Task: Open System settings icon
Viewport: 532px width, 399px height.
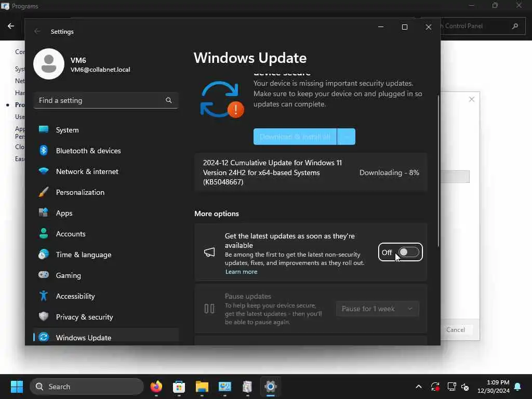Action: tap(44, 129)
